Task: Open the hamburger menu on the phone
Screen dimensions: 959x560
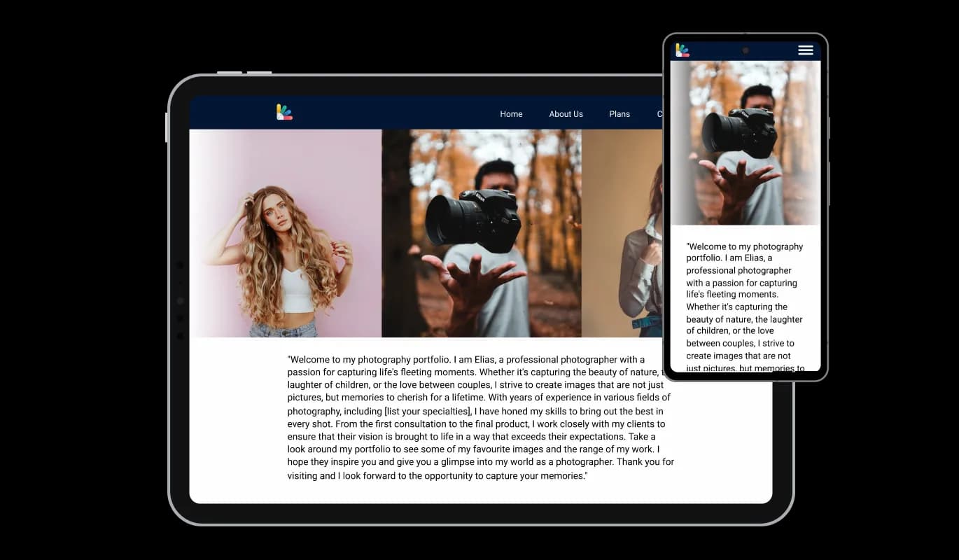Action: tap(806, 50)
